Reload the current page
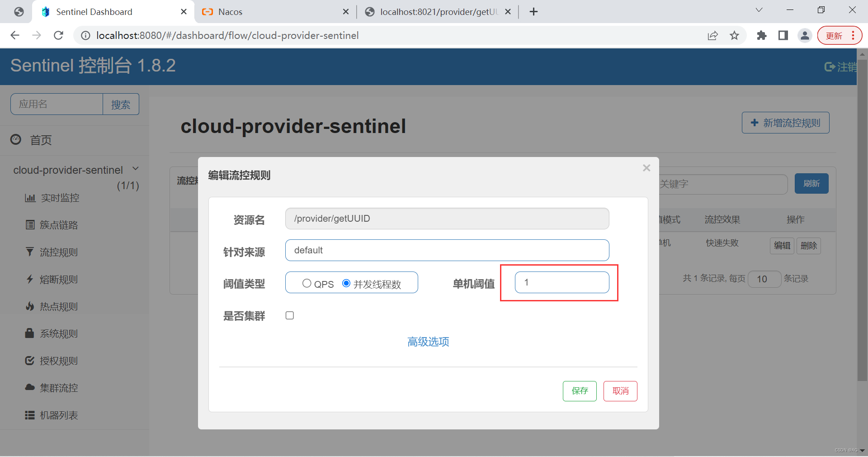Screen dimensions: 868x457 coord(58,35)
